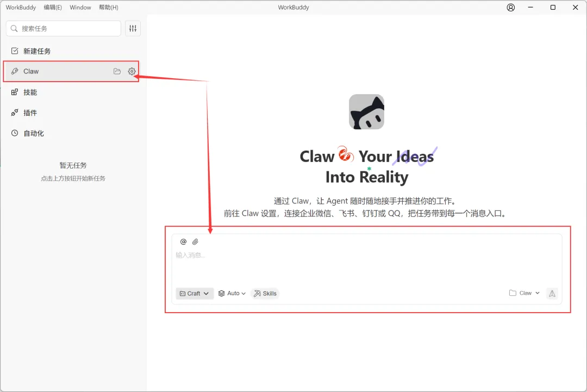Focus the 搜索任务 search field

[x=63, y=28]
